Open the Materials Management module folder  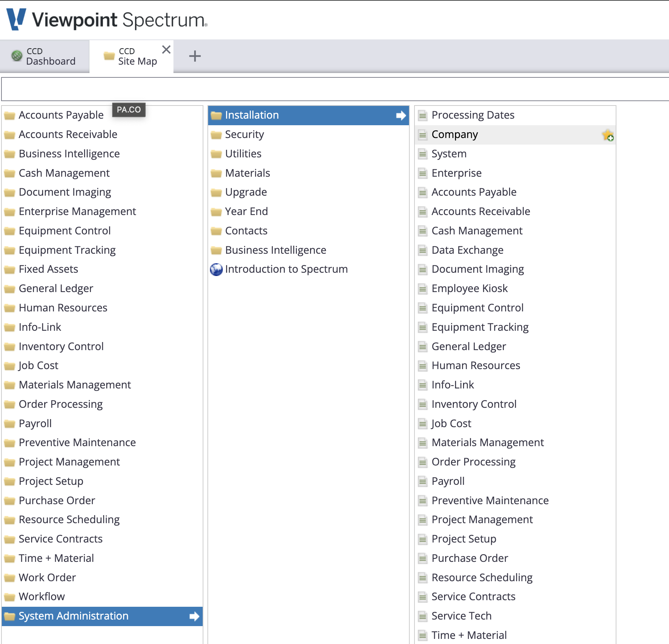pos(102,385)
